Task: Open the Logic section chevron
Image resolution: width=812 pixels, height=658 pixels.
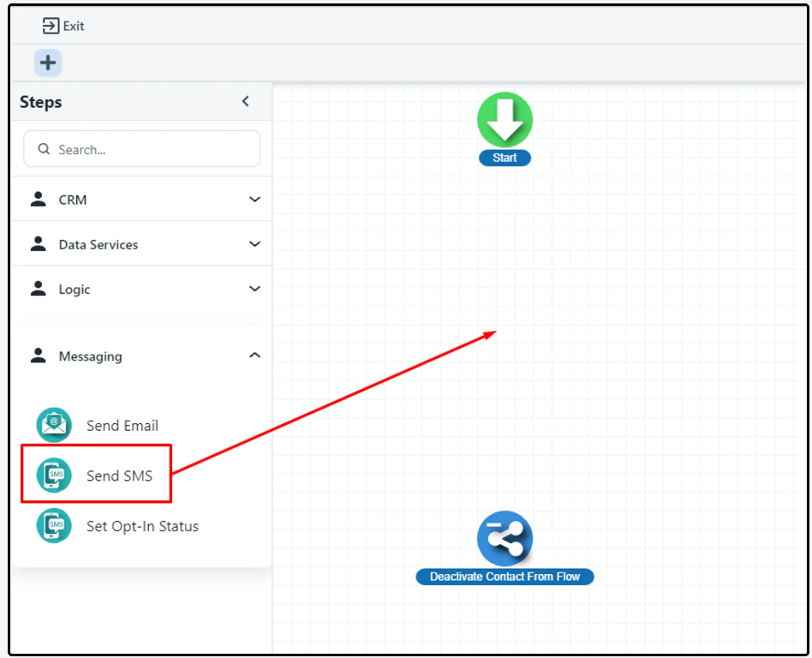Action: (x=254, y=289)
